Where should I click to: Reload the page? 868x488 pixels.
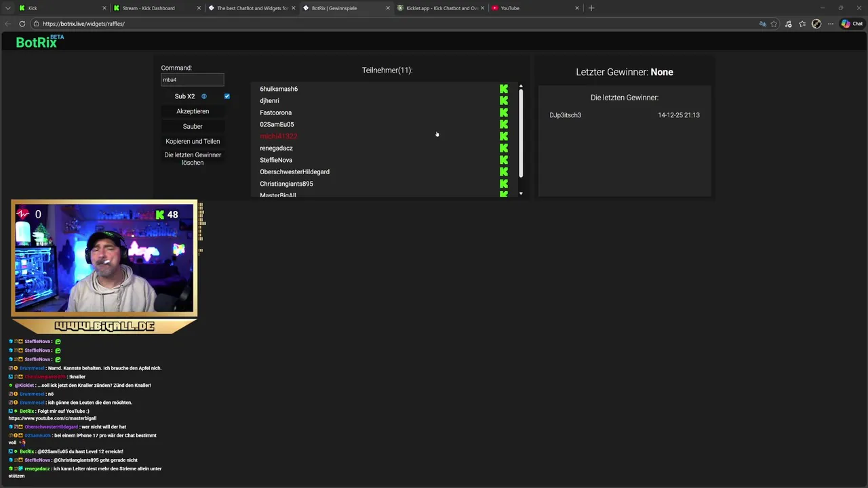pos(22,24)
